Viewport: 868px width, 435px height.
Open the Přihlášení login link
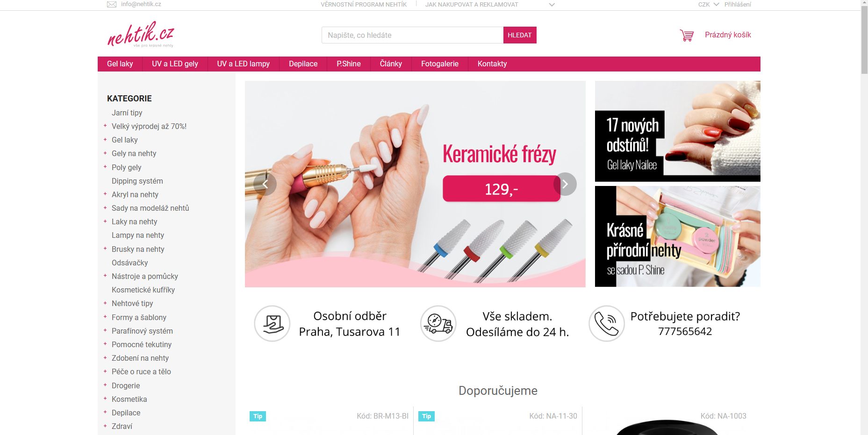(738, 4)
